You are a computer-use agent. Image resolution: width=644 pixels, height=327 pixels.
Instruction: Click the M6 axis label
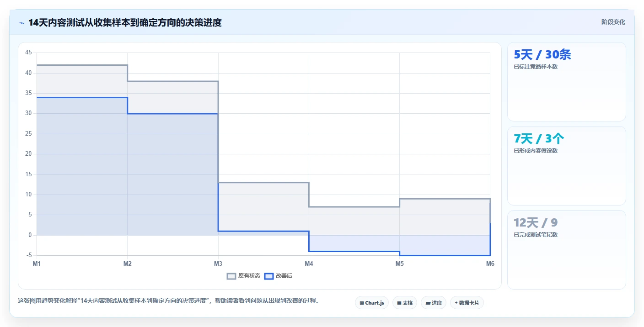click(490, 264)
